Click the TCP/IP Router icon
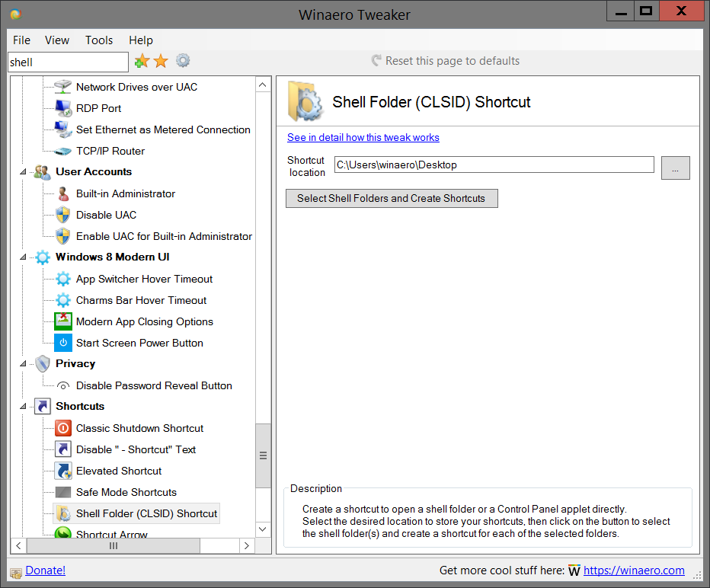This screenshot has height=588, width=710. [63, 151]
